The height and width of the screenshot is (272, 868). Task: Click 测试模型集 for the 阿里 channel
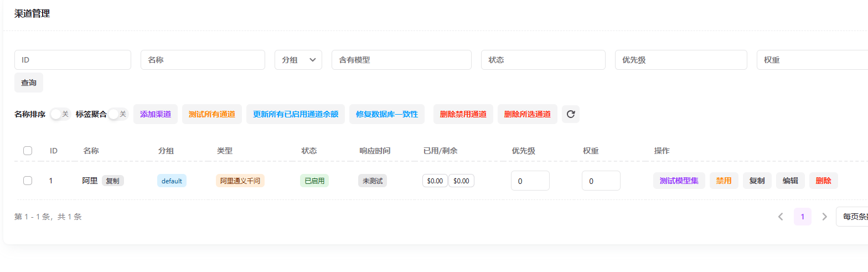(x=679, y=181)
